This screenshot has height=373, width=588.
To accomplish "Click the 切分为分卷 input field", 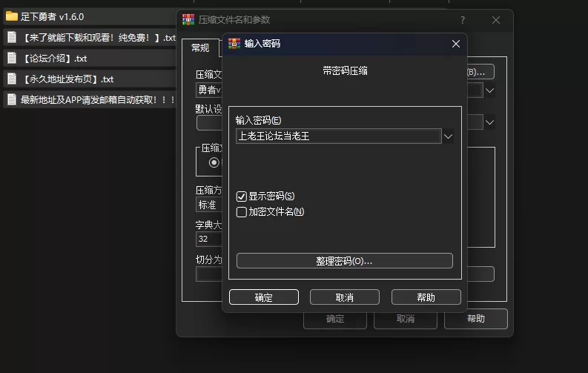I will [209, 274].
